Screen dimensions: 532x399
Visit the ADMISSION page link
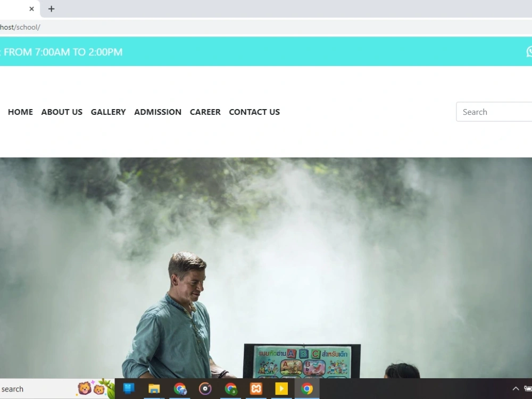(157, 112)
